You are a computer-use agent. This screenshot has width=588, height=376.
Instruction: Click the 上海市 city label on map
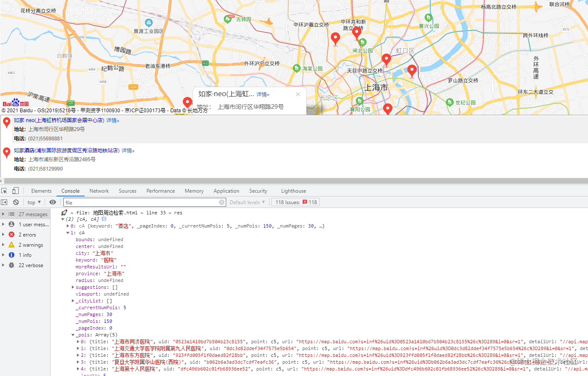point(376,88)
